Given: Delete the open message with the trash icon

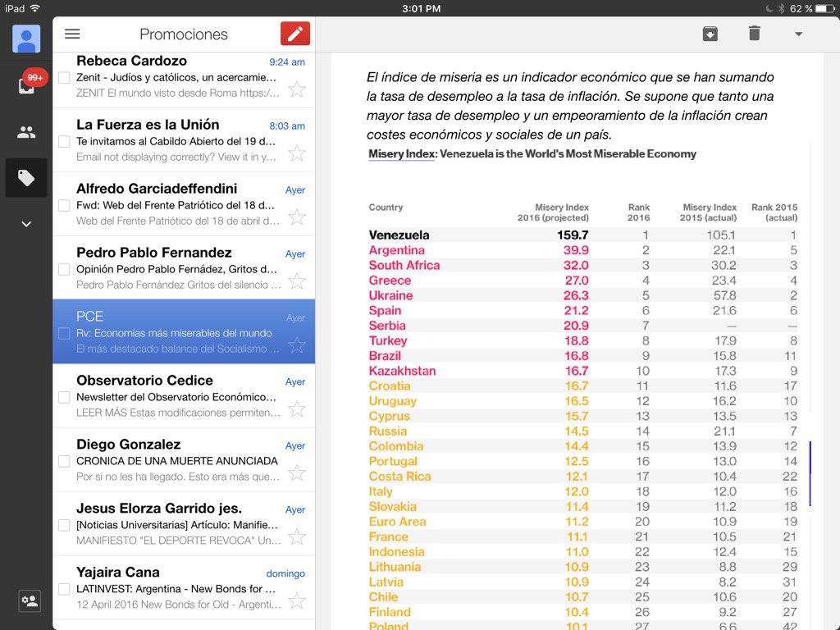Looking at the screenshot, I should coord(755,33).
